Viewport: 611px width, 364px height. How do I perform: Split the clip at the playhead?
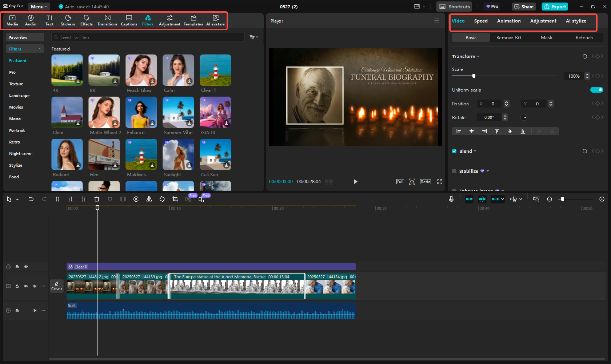pyautogui.click(x=57, y=199)
